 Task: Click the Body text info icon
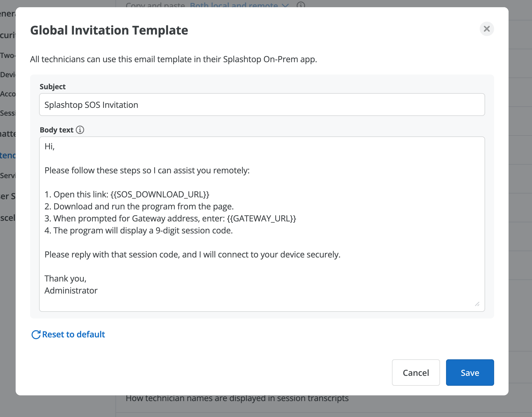(80, 130)
